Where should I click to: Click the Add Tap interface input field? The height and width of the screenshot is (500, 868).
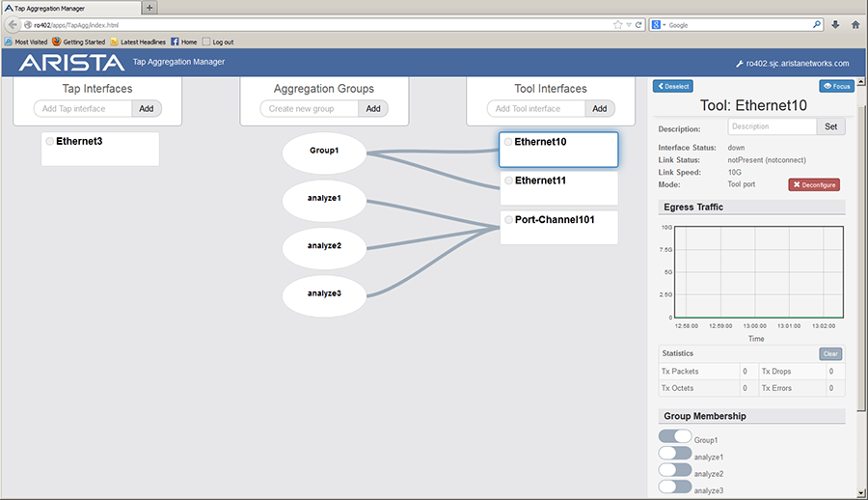click(83, 109)
